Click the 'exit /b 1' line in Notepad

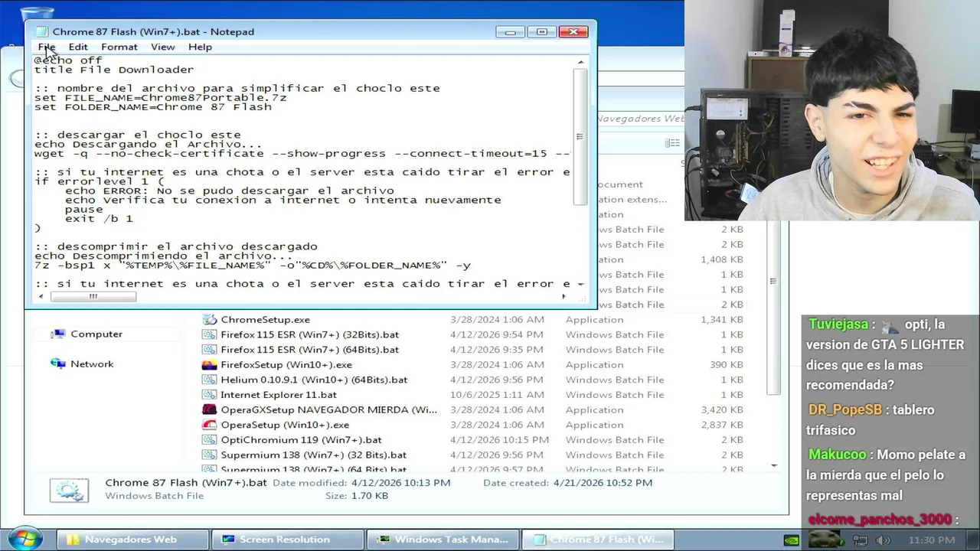point(99,218)
